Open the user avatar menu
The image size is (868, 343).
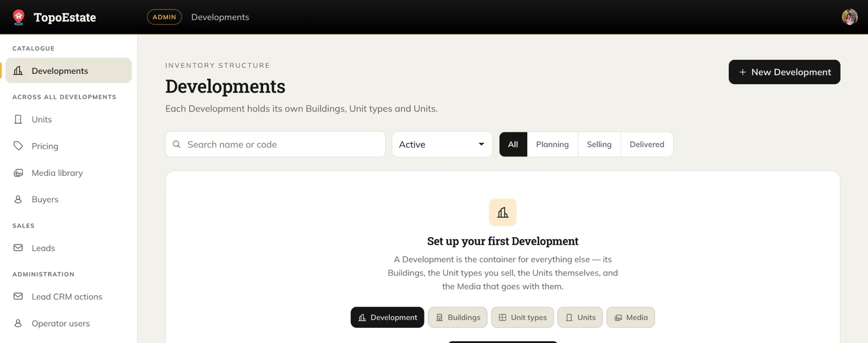(x=850, y=17)
